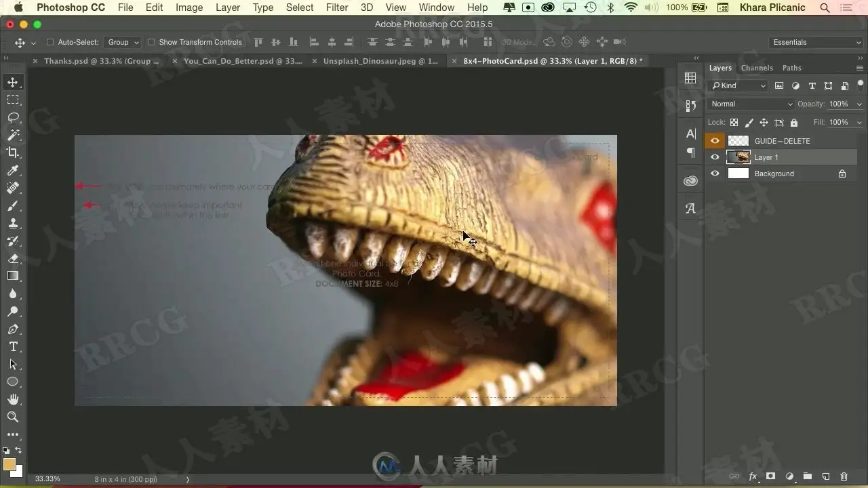Click the foreground color swatch
This screenshot has width=868, height=488.
[x=9, y=464]
